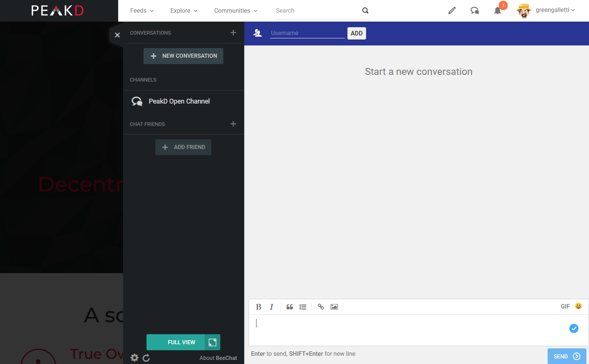Screen dimensions: 589x364
Task: Open the pencil compose post icon
Action: (452, 10)
